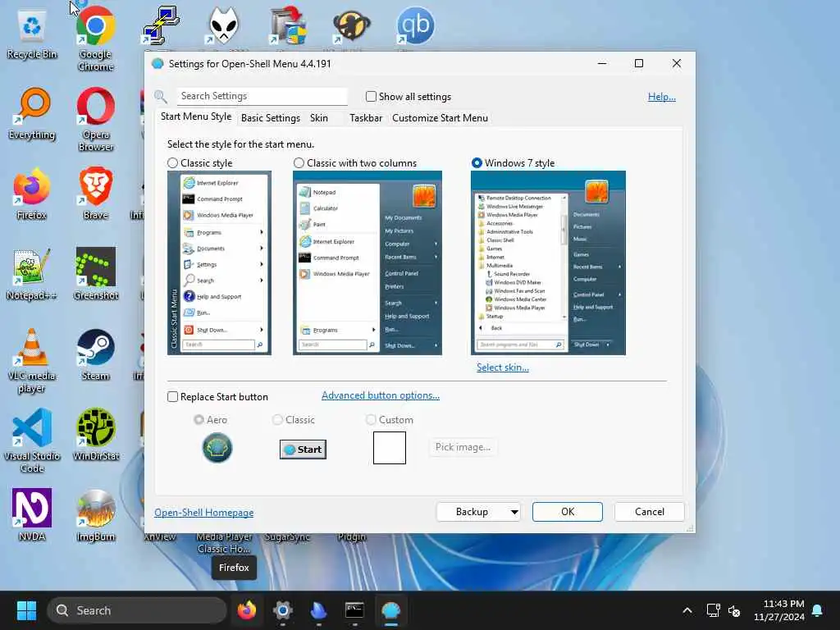This screenshot has height=630, width=840.
Task: Open the Taskbar tab
Action: pyautogui.click(x=366, y=118)
